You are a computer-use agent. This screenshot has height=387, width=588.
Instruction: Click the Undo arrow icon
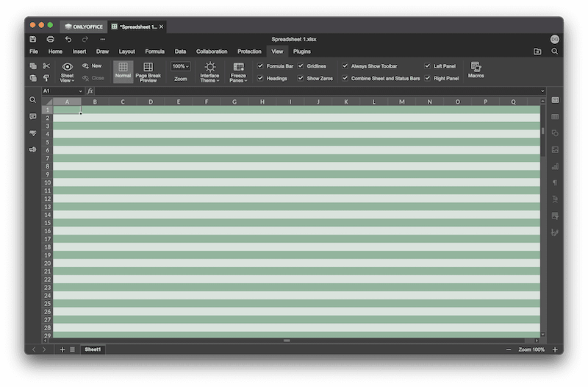pyautogui.click(x=68, y=39)
